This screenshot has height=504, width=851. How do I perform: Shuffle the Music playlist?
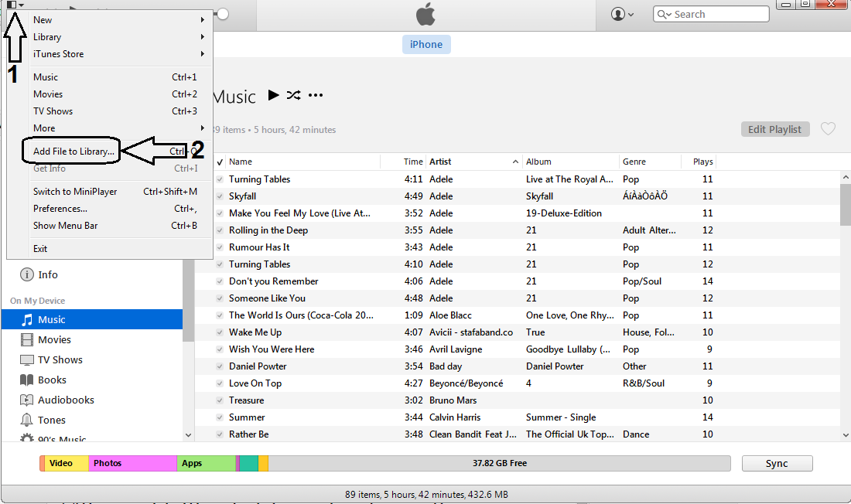(294, 96)
